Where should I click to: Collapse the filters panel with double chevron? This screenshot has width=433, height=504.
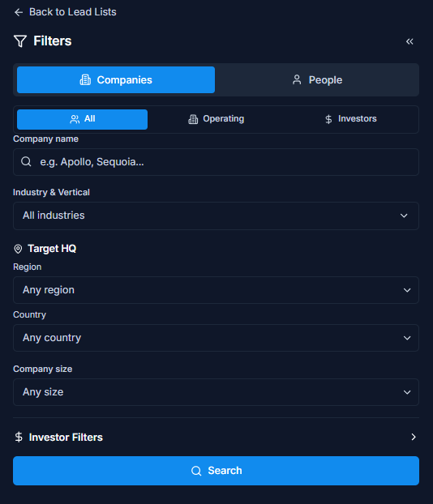(409, 41)
